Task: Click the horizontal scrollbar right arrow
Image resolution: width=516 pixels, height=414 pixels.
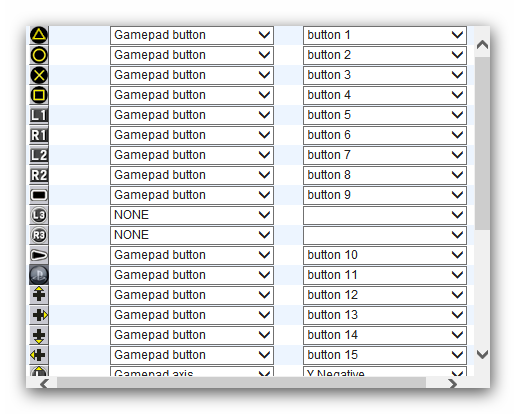Action: point(452,384)
